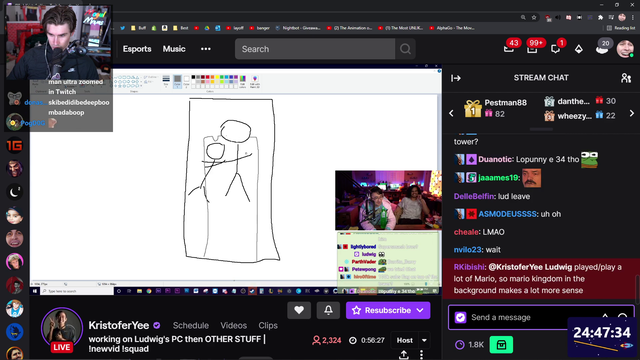Open moon-icon channel in sidebar
The width and height of the screenshot is (640, 360).
pos(14,192)
